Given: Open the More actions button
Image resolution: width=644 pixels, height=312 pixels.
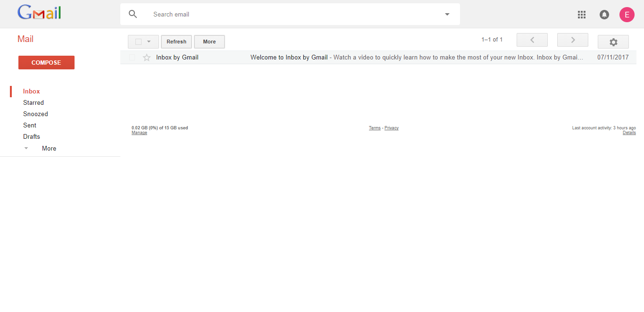Looking at the screenshot, I should [209, 42].
